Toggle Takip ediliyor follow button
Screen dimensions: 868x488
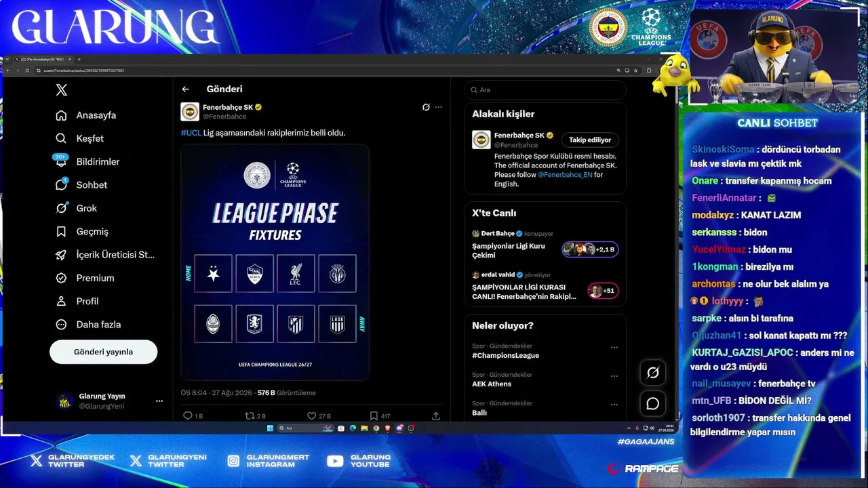[x=590, y=140]
